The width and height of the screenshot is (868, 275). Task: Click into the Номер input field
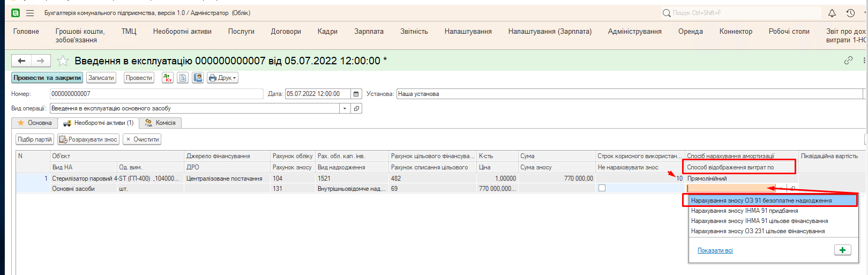[x=155, y=94]
